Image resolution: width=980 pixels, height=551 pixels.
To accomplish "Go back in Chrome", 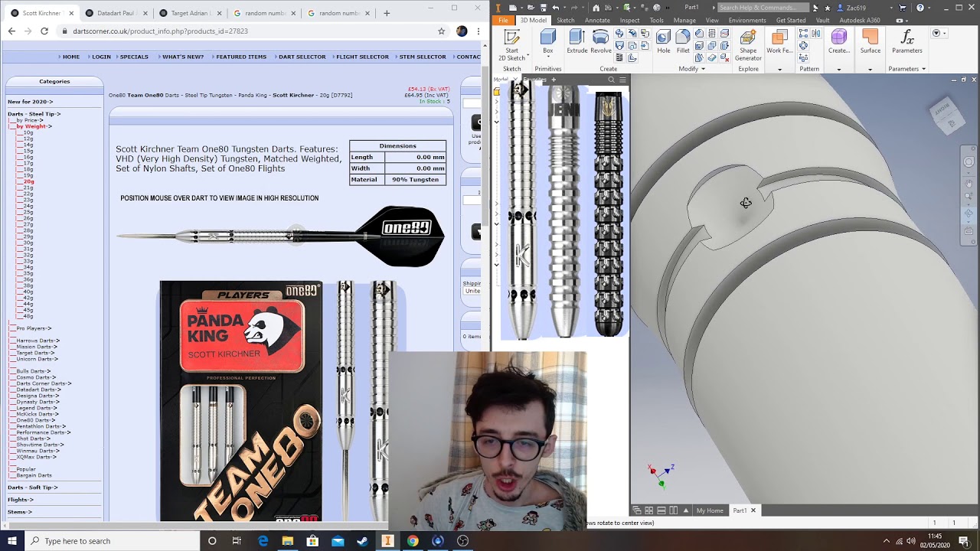I will pyautogui.click(x=11, y=31).
